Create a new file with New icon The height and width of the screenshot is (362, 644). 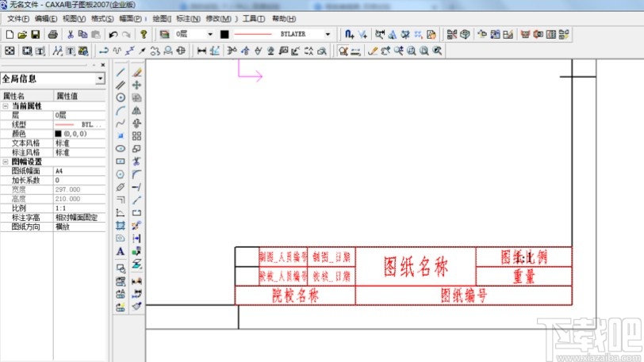pyautogui.click(x=10, y=35)
